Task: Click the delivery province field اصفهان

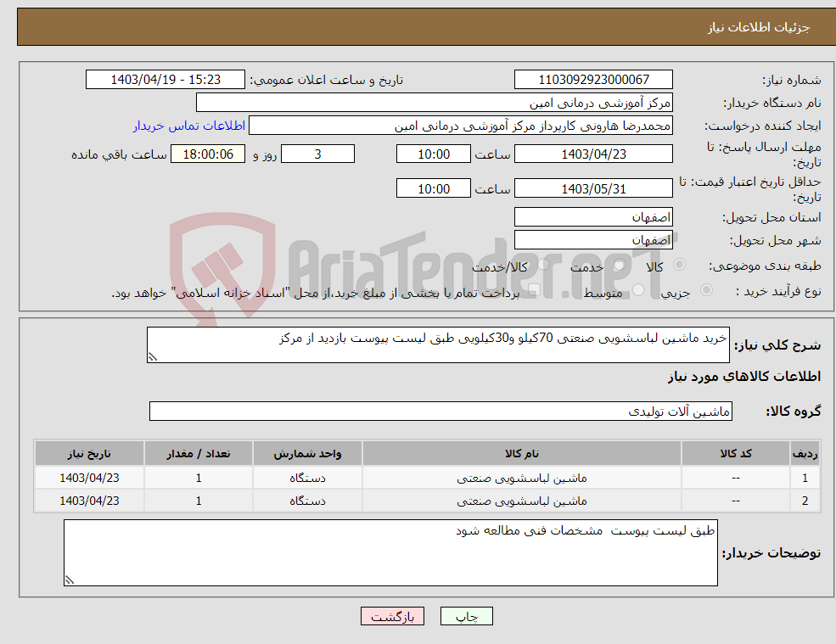Action: pyautogui.click(x=593, y=217)
